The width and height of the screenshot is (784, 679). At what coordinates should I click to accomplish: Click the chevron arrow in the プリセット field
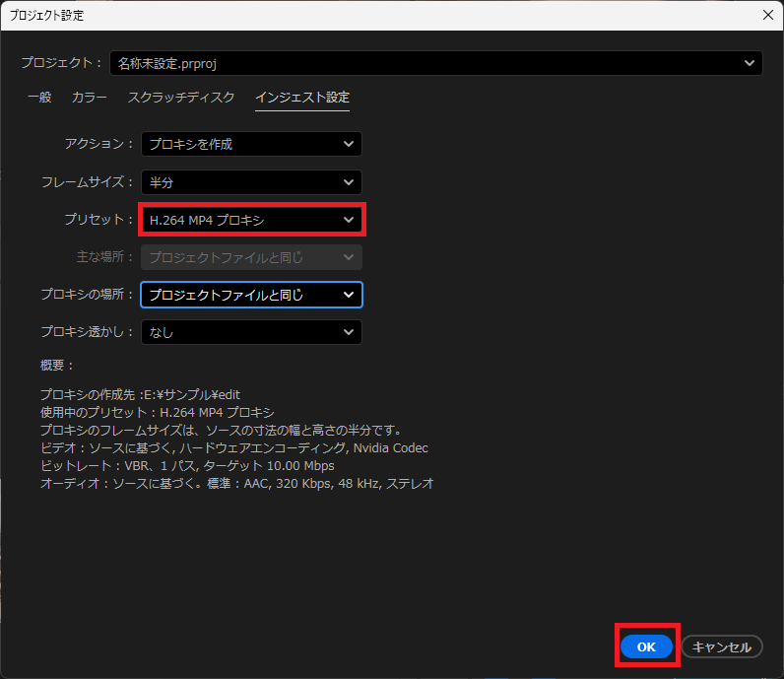[349, 220]
